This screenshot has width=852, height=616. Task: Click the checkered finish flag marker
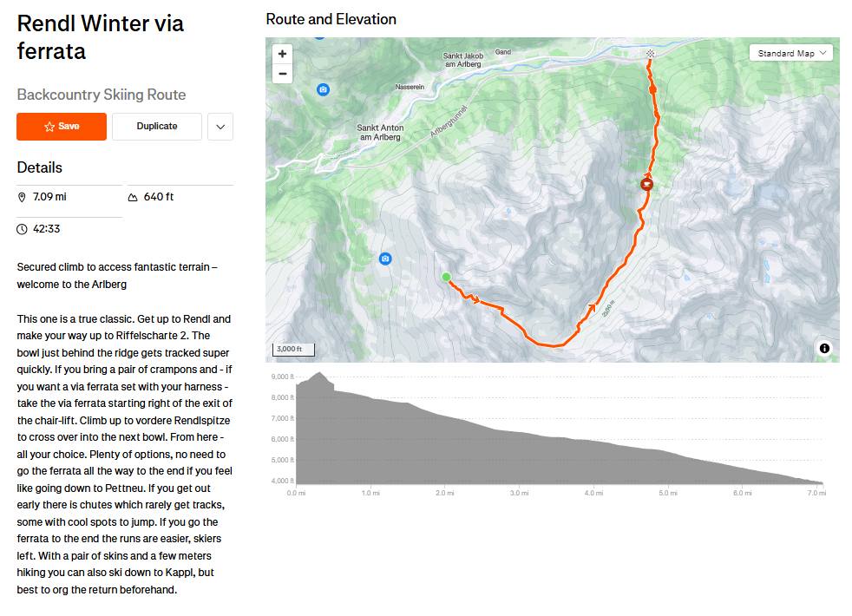[x=651, y=54]
